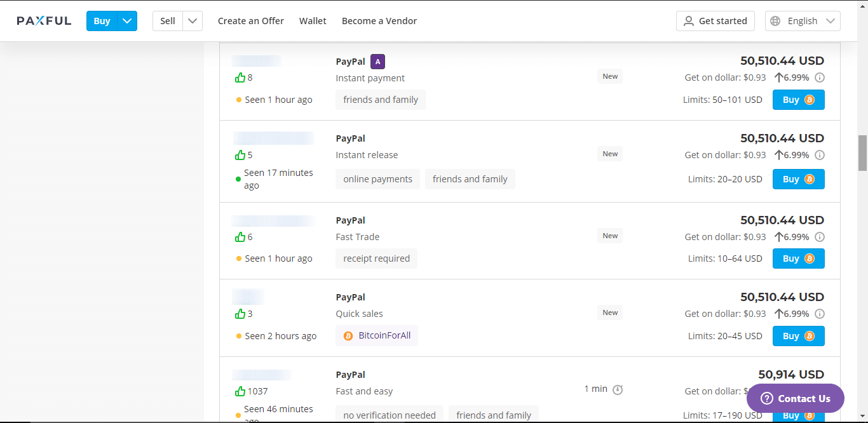868x423 pixels.
Task: Expand the Buy dropdown arrow
Action: coord(128,21)
